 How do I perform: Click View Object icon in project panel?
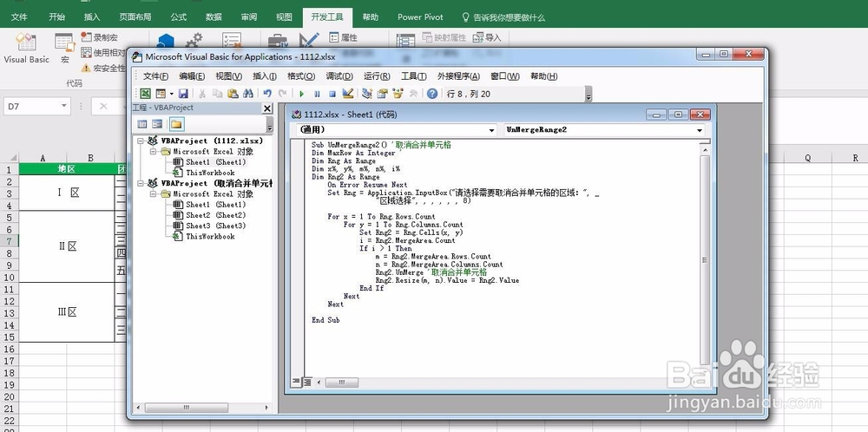[x=157, y=124]
